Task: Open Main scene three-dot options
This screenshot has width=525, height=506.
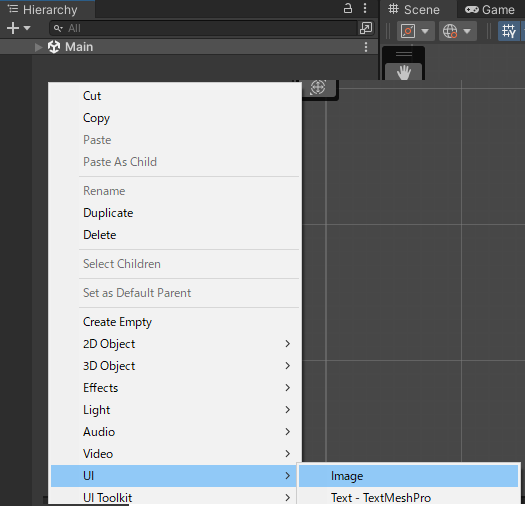Action: 366,47
